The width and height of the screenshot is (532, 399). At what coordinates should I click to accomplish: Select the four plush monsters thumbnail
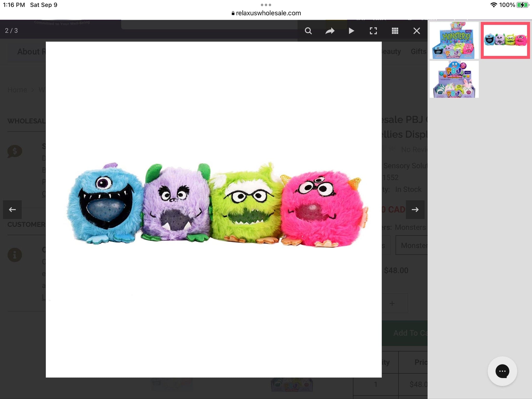[505, 40]
